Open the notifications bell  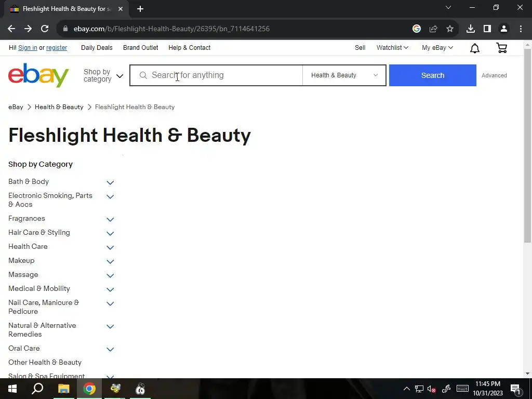coord(475,48)
